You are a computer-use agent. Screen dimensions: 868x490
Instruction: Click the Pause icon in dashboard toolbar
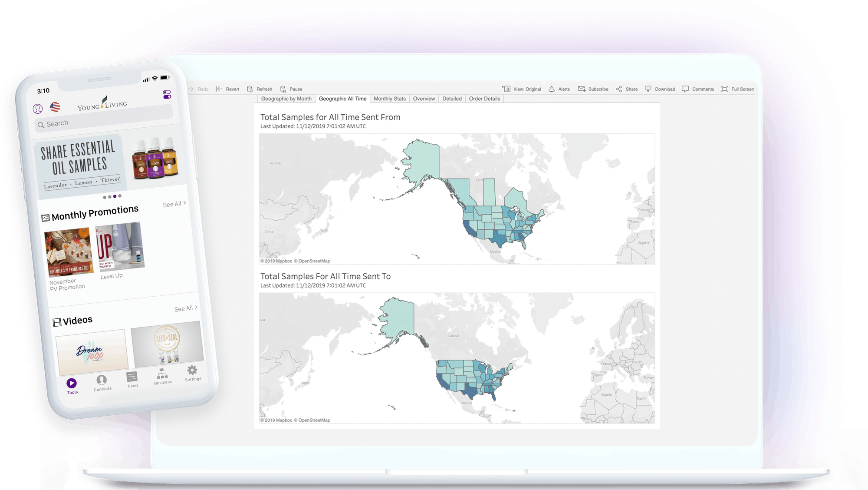pyautogui.click(x=283, y=89)
